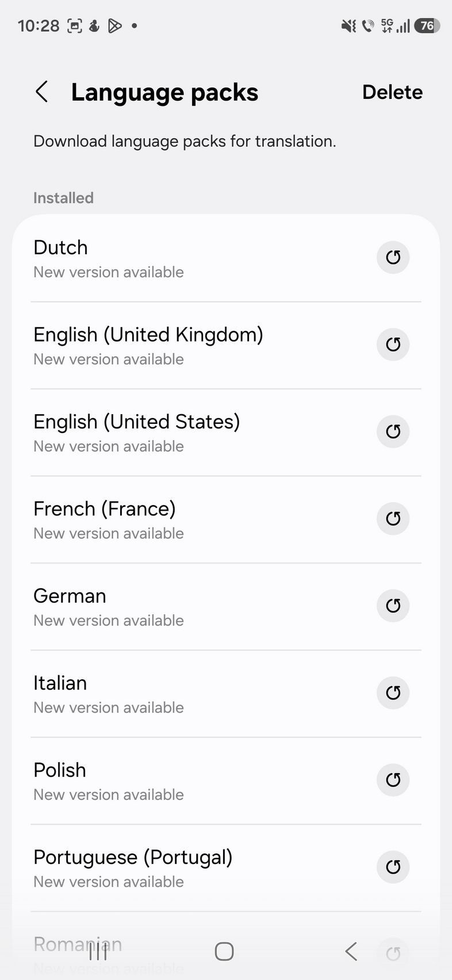Update the Italian language pack

coord(393,693)
